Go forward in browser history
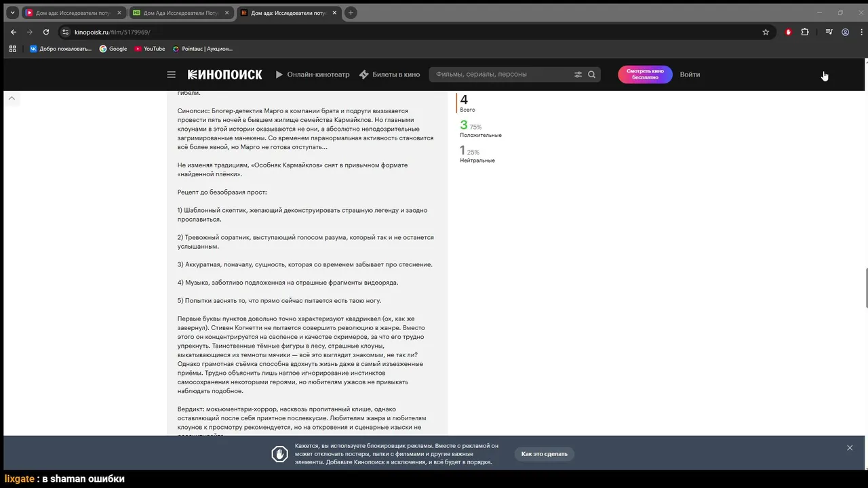The width and height of the screenshot is (868, 488). (30, 32)
